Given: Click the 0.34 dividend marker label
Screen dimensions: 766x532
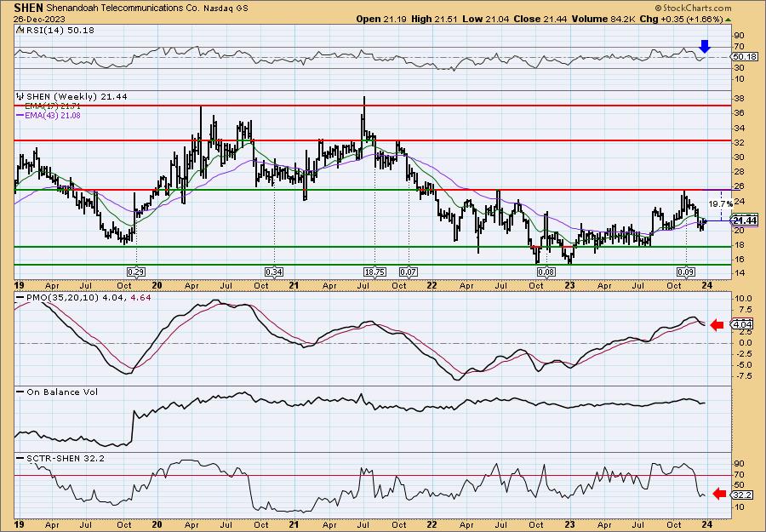Looking at the screenshot, I should (274, 272).
